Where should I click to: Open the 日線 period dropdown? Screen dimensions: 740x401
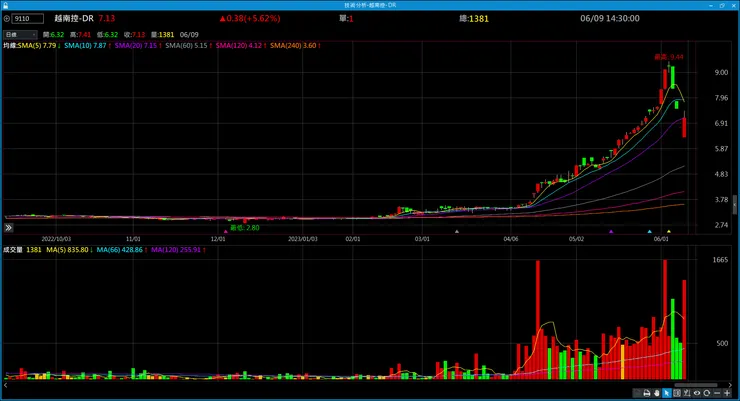pyautogui.click(x=20, y=34)
